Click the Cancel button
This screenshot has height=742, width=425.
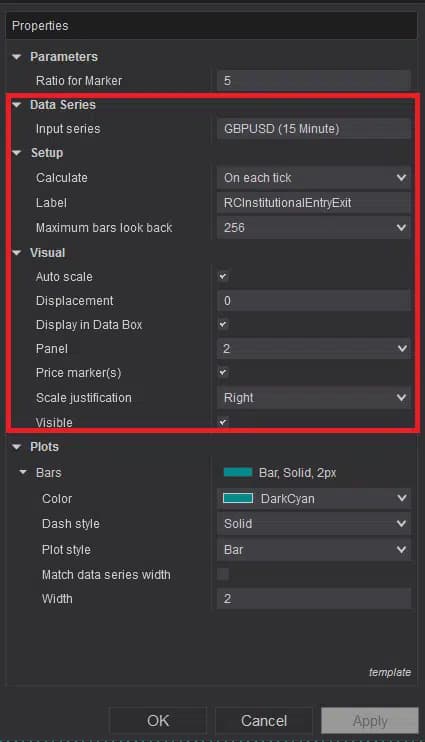click(264, 721)
